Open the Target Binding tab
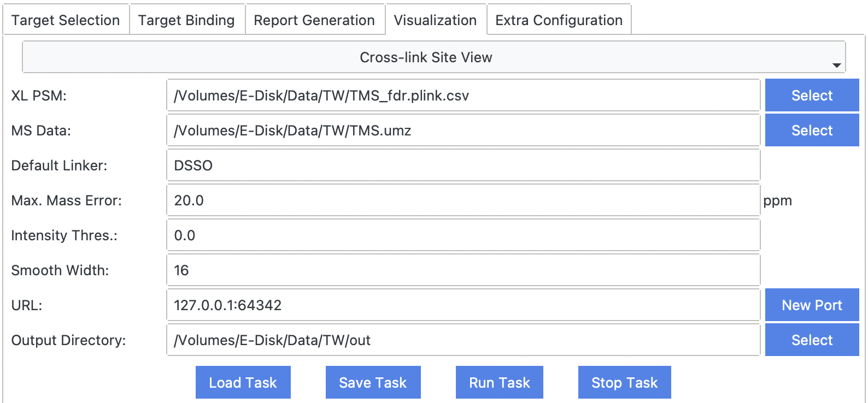The width and height of the screenshot is (868, 403). click(186, 20)
